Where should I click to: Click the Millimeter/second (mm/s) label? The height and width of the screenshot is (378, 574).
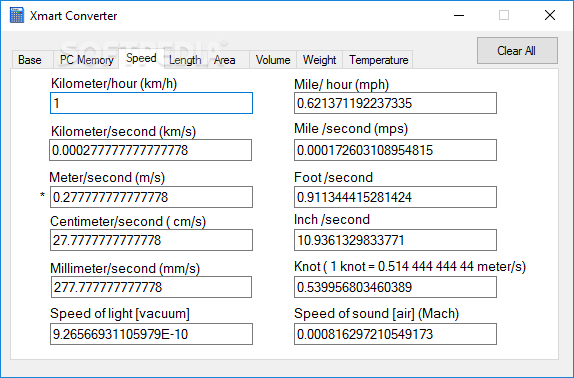[125, 269]
